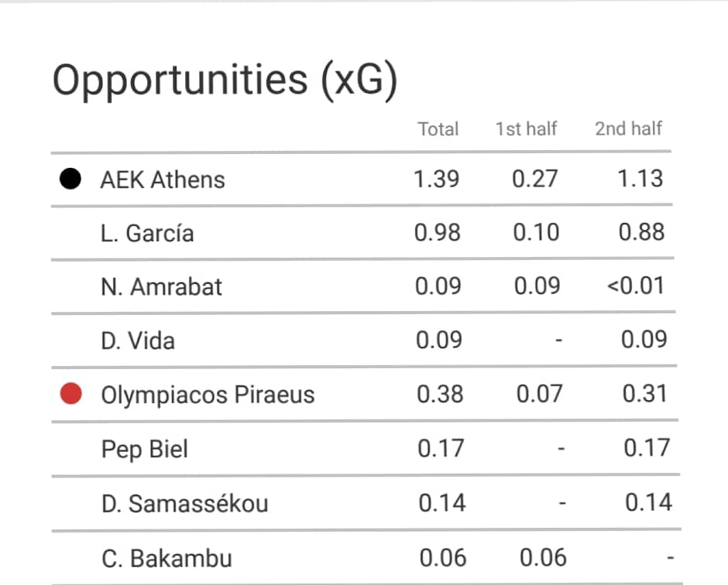Select the Total column header
This screenshot has width=728, height=585.
click(438, 129)
